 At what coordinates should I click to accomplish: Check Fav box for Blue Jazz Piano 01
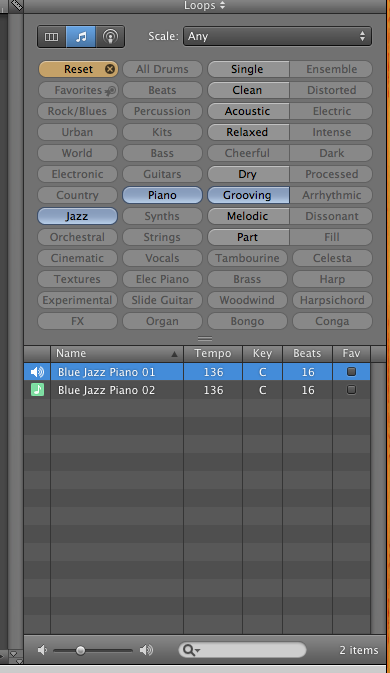pos(351,372)
